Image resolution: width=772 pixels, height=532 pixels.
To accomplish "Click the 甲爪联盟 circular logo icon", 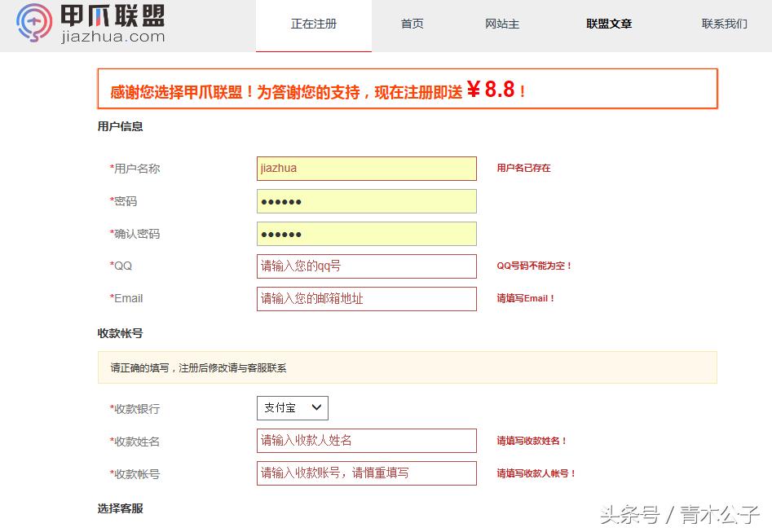I will 33,23.
